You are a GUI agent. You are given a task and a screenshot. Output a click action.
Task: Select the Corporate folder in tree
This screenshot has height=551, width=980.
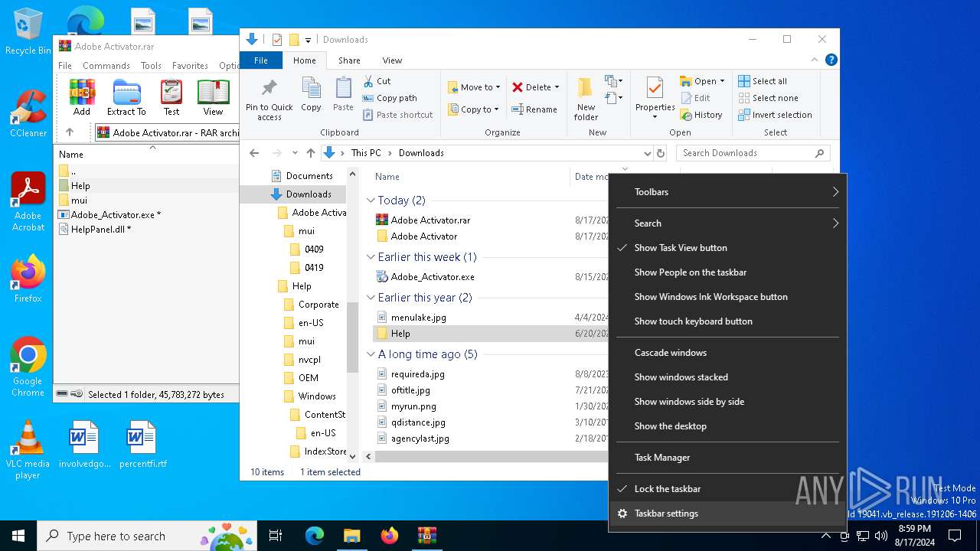(318, 305)
